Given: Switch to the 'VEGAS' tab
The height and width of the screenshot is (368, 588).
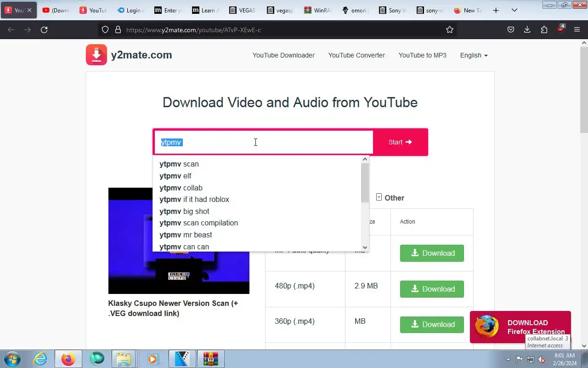Looking at the screenshot, I should point(243,10).
